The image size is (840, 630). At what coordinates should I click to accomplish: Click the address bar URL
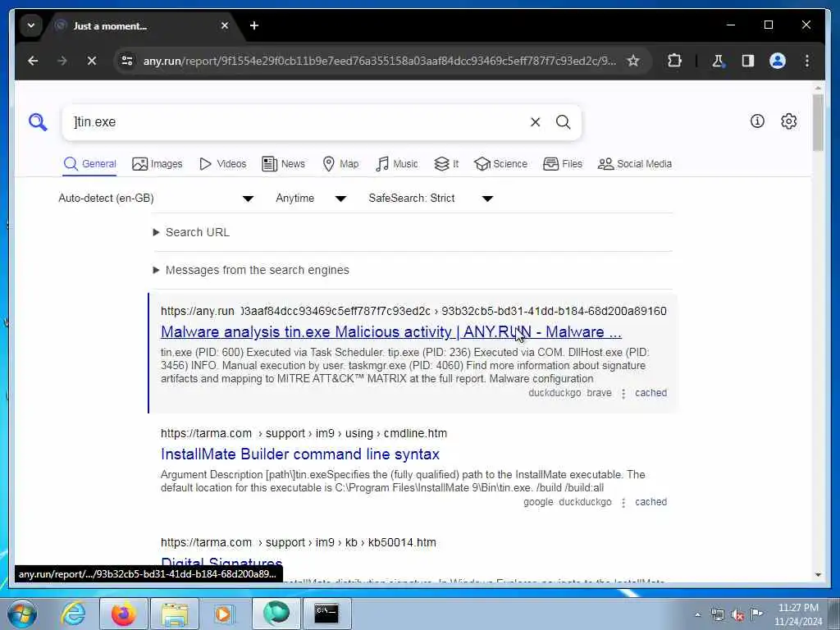click(x=379, y=61)
